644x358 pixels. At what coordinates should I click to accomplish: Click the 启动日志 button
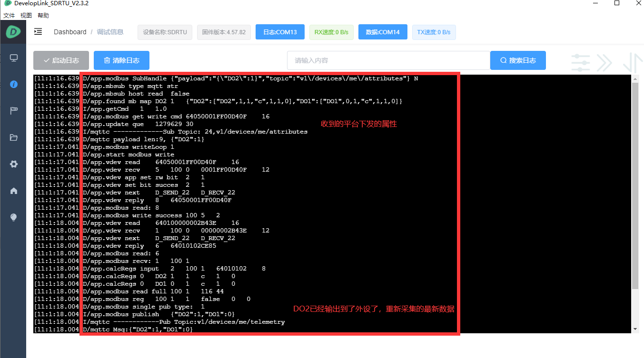point(61,60)
